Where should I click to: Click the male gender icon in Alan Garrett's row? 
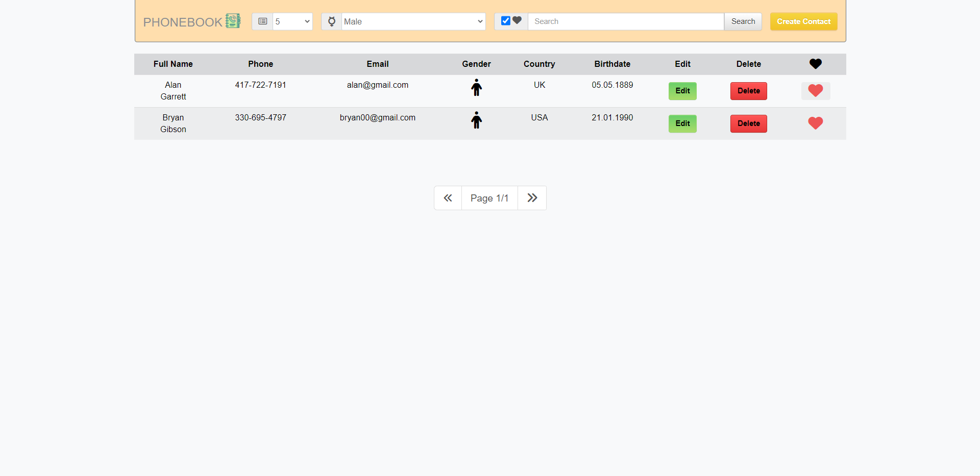[x=476, y=87]
